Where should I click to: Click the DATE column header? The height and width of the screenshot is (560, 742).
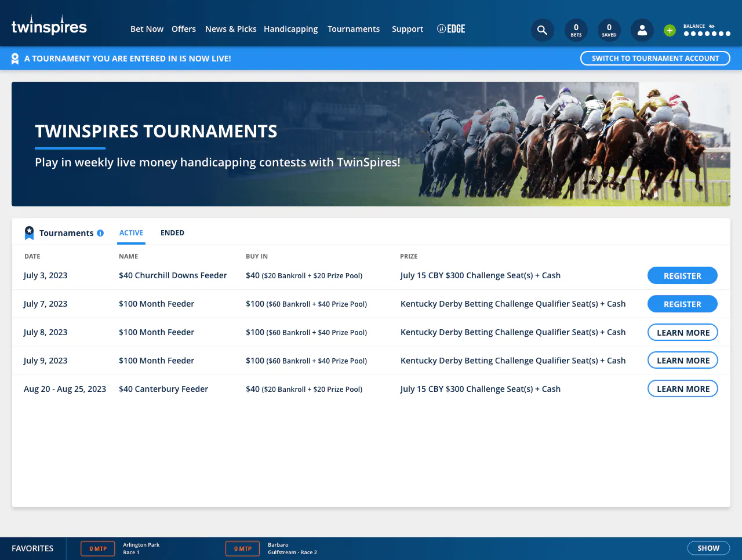point(32,256)
